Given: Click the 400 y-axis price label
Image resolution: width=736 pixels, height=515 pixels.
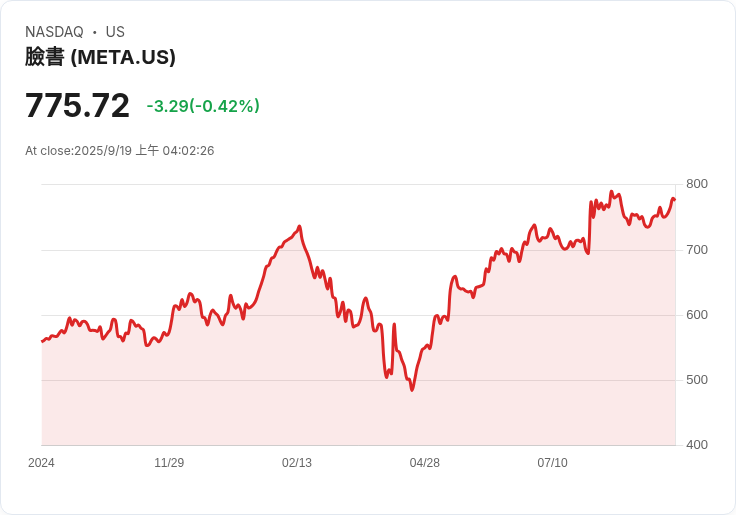Looking at the screenshot, I should (697, 445).
